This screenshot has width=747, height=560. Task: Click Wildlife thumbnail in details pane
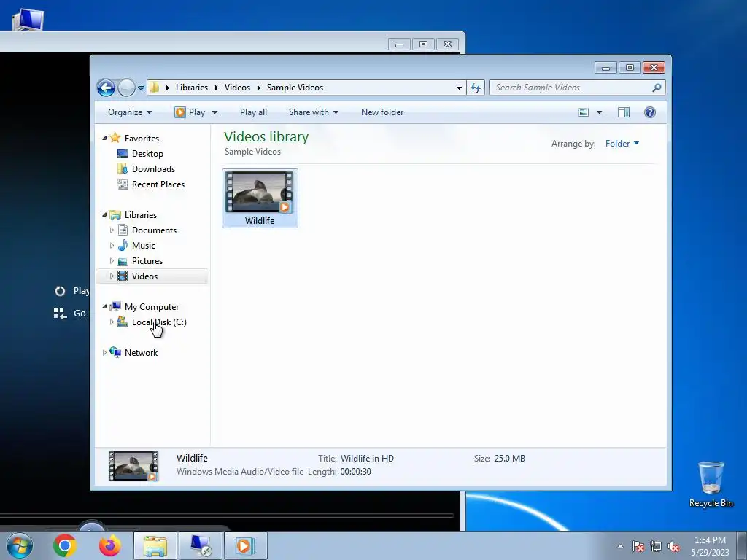click(133, 466)
